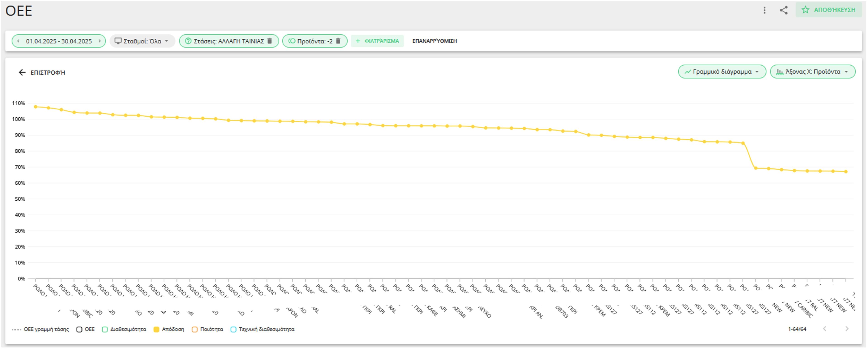Click the monitor icon on the Σταθμοί chip
868x349 pixels.
118,41
